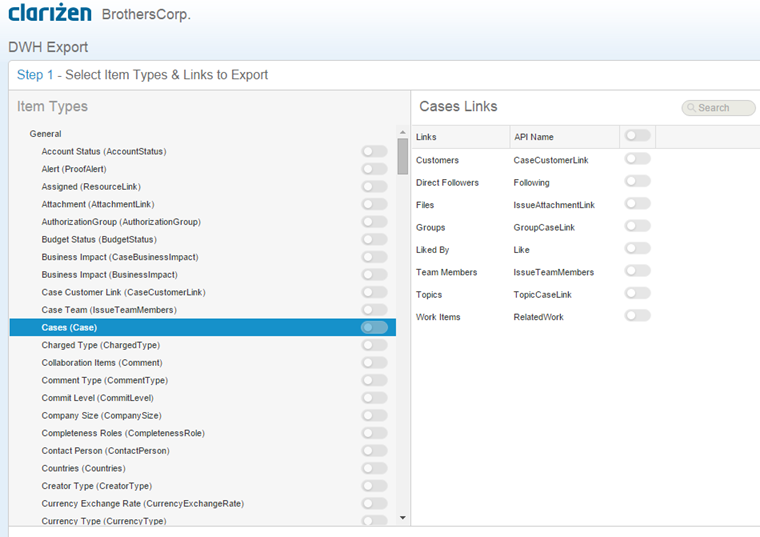This screenshot has width=760, height=537.
Task: Select Company Size (CompanySize) item
Action: pos(101,415)
